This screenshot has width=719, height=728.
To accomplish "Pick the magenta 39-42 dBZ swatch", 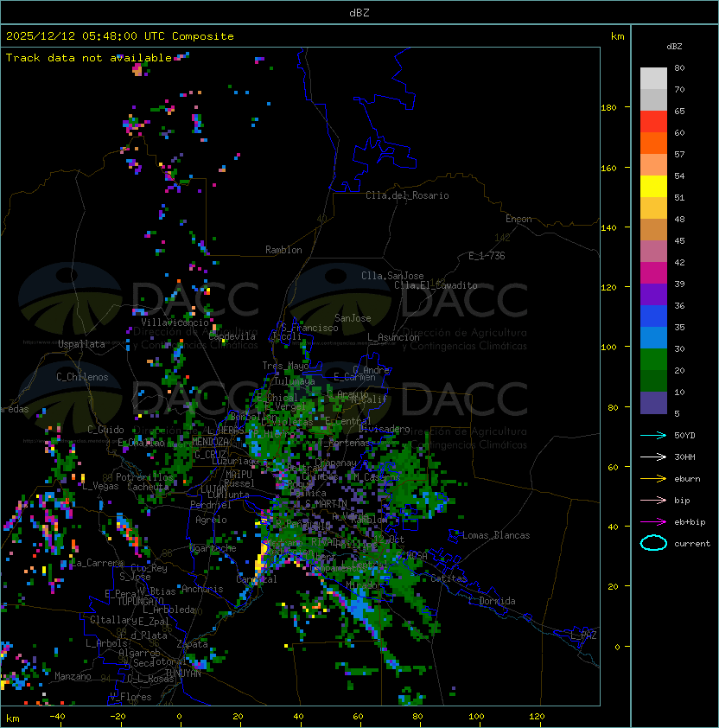I will [x=653, y=273].
